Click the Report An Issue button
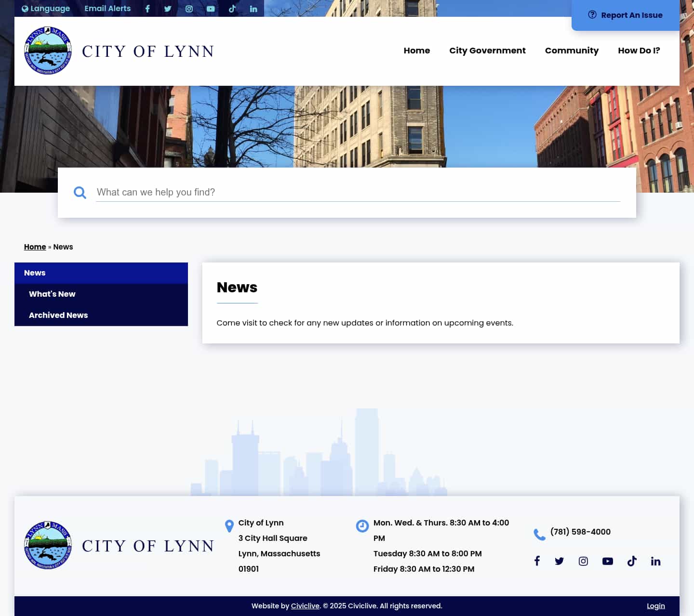The image size is (694, 616). coord(625,15)
